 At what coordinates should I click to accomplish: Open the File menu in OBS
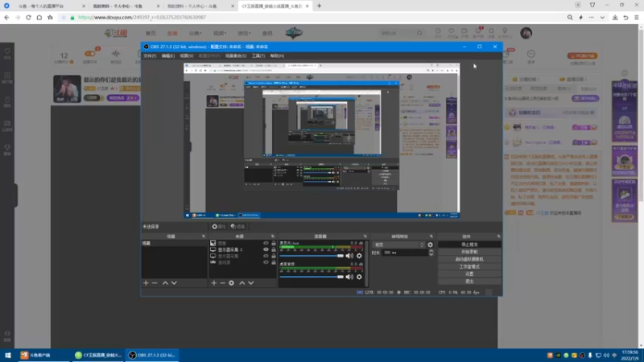tap(150, 56)
